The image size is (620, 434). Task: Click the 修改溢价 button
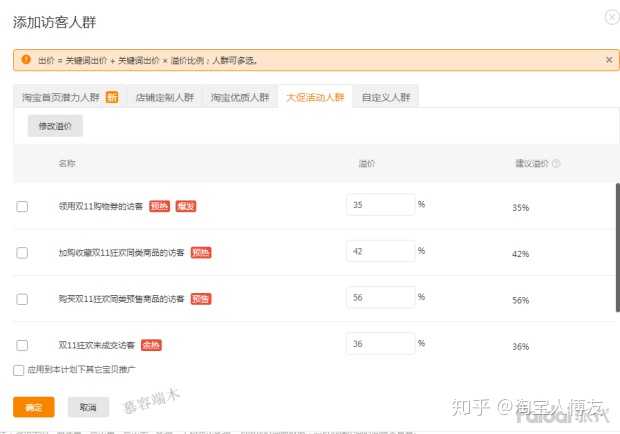pos(55,127)
